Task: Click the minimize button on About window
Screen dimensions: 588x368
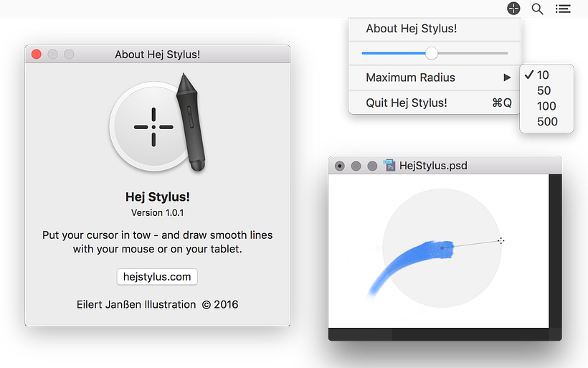Action: [52, 55]
